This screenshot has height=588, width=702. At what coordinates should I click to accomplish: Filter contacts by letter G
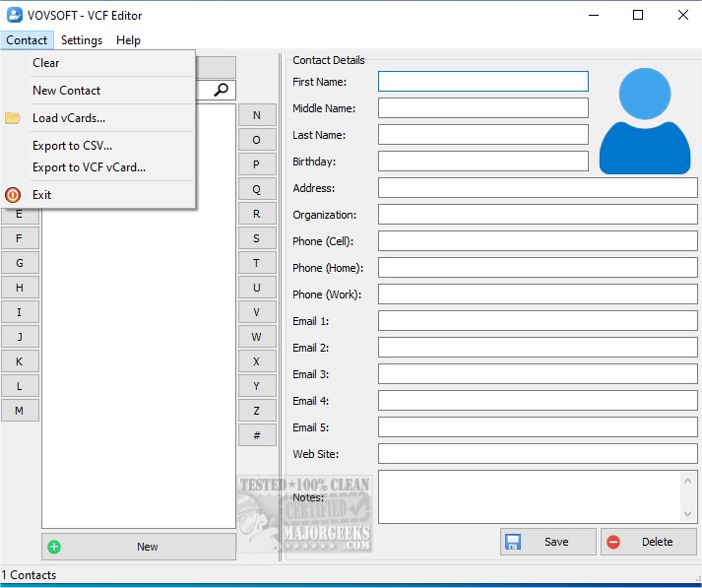click(20, 263)
